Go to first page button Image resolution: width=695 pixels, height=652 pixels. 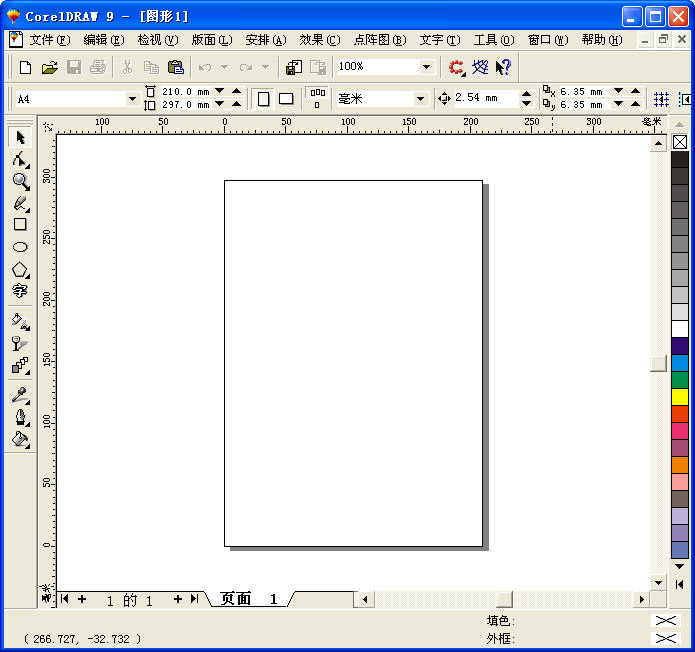(64, 599)
